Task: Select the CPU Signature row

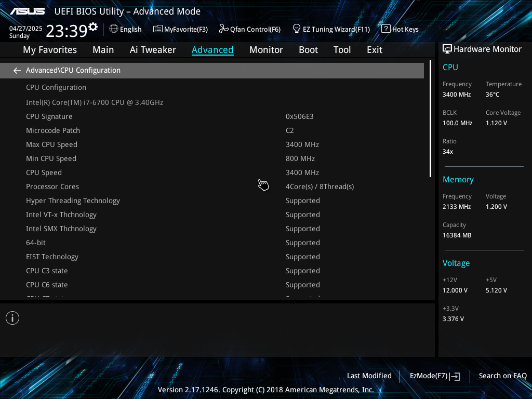Action: point(212,116)
